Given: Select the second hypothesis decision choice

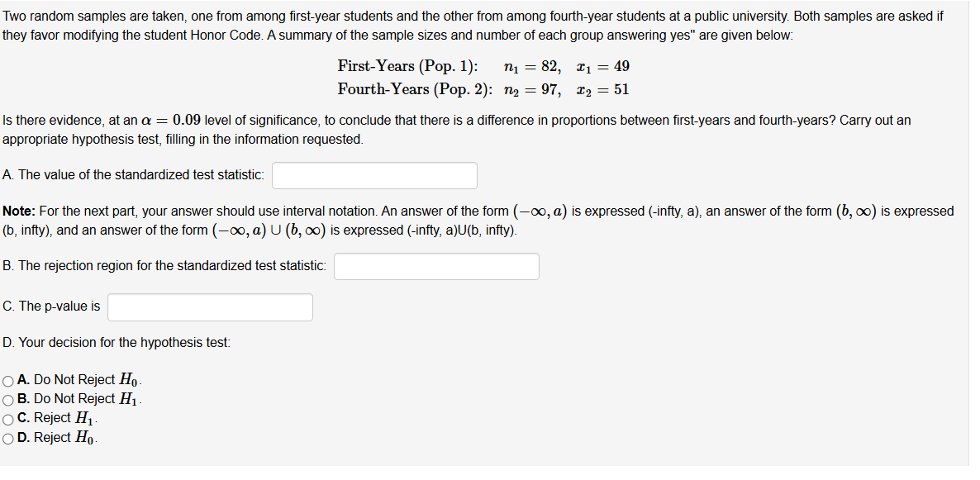Looking at the screenshot, I should click(x=7, y=399).
